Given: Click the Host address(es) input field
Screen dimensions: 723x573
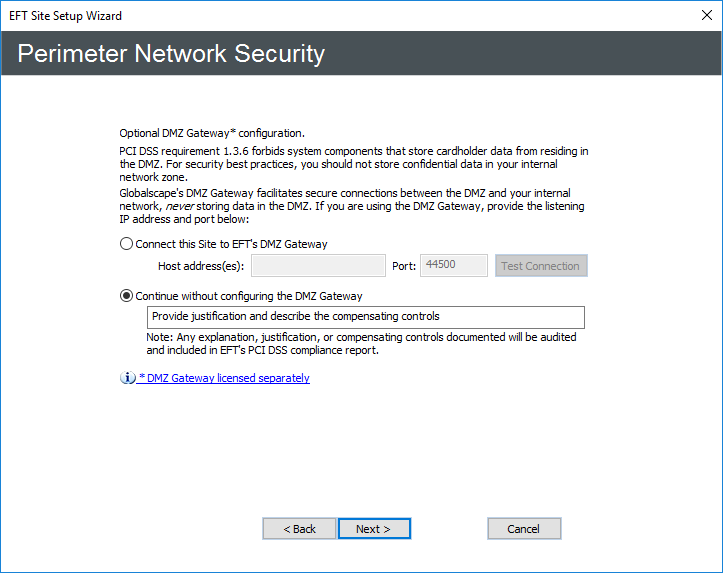Looking at the screenshot, I should pyautogui.click(x=318, y=266).
